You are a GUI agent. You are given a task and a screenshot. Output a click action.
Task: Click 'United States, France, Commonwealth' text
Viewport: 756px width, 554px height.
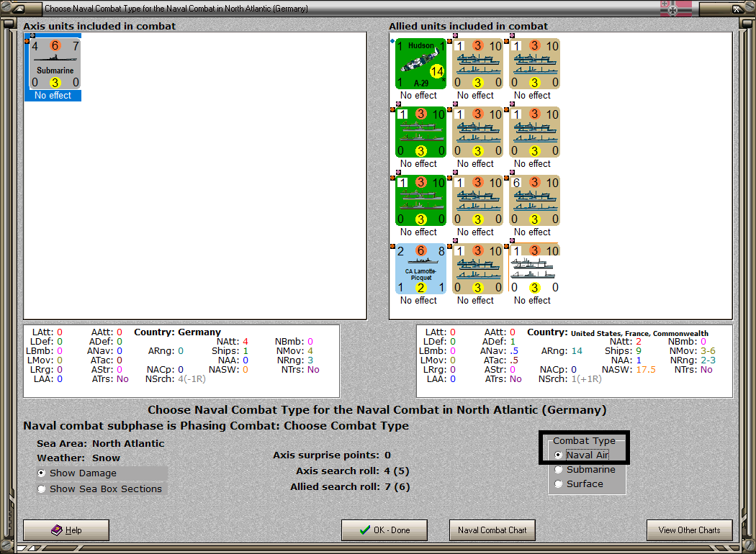pyautogui.click(x=640, y=333)
